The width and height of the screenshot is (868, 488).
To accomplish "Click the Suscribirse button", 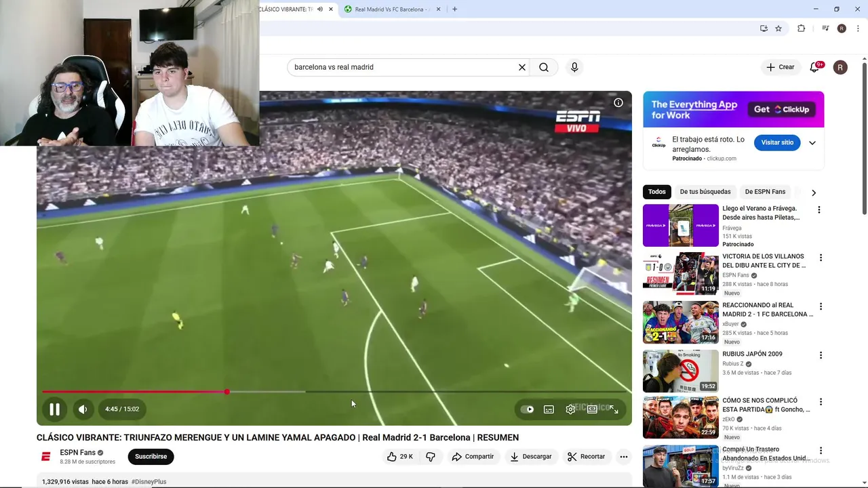I will pyautogui.click(x=151, y=457).
